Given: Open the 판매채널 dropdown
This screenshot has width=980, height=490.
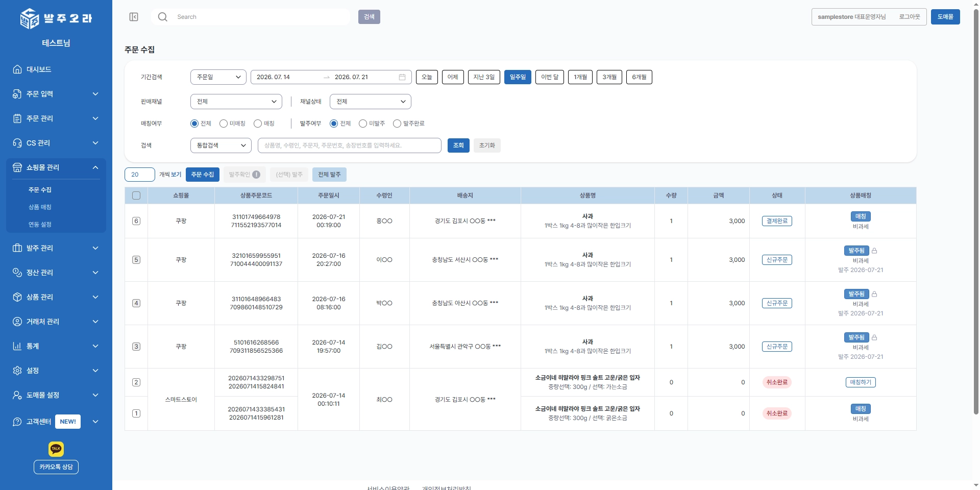Looking at the screenshot, I should click(236, 102).
